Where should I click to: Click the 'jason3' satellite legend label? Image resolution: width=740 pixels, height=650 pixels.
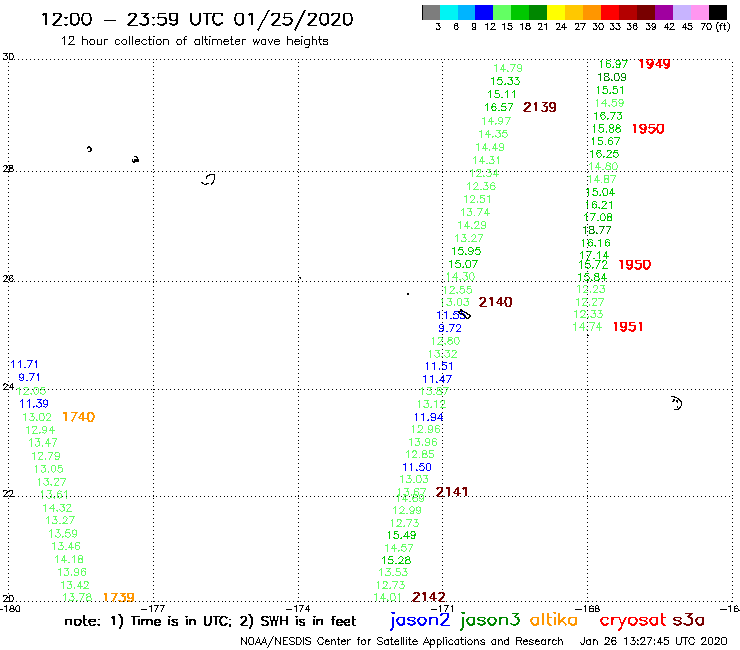(x=490, y=620)
